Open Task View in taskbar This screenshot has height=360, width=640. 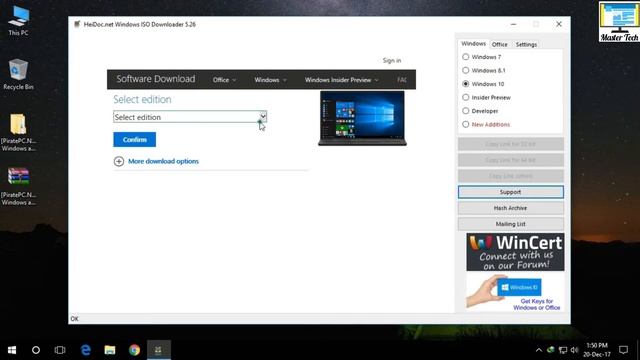click(x=60, y=350)
